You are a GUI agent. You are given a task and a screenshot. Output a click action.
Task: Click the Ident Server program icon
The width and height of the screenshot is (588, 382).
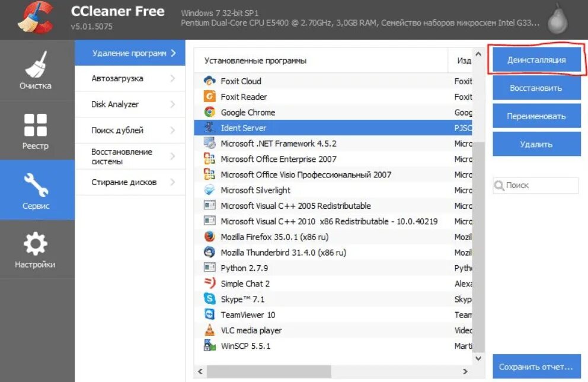tap(209, 128)
